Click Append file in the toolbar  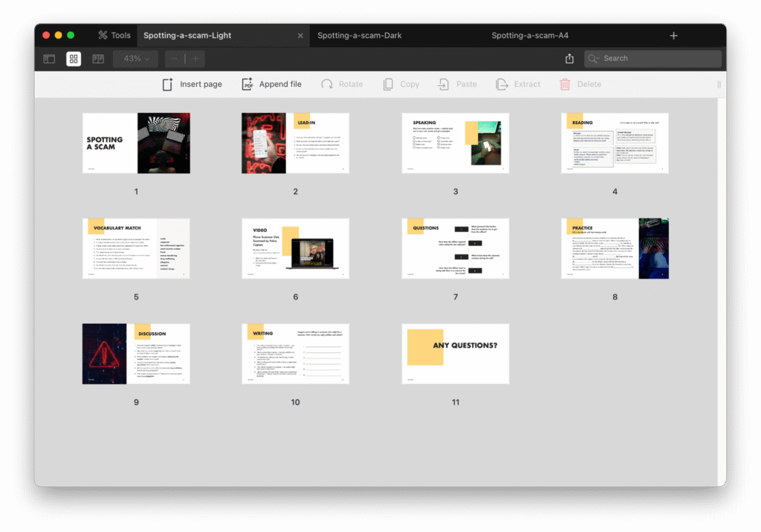click(272, 85)
